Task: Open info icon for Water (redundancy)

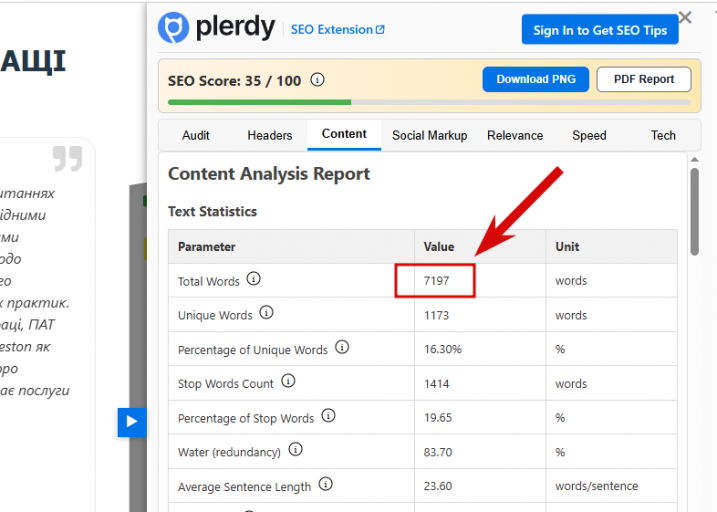Action: point(295,449)
